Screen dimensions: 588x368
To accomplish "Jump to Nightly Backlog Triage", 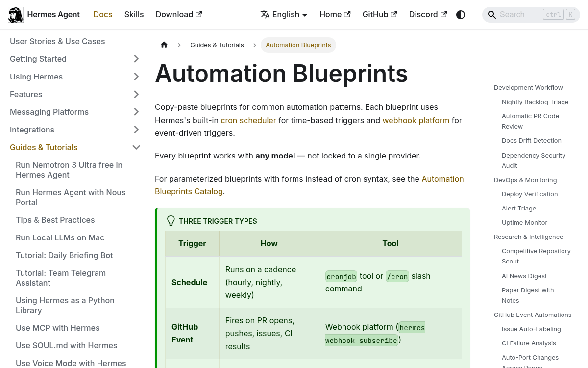I will point(535,102).
